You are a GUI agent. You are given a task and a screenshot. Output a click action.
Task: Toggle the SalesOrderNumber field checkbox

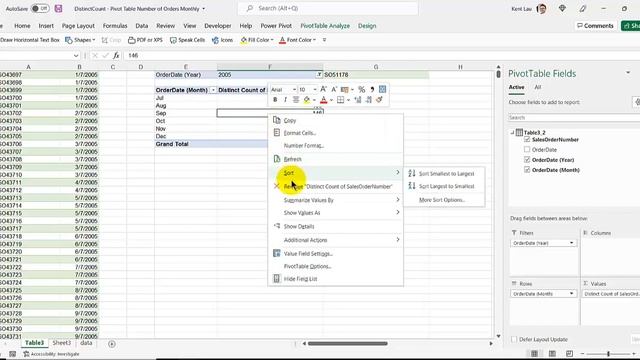coord(527,140)
